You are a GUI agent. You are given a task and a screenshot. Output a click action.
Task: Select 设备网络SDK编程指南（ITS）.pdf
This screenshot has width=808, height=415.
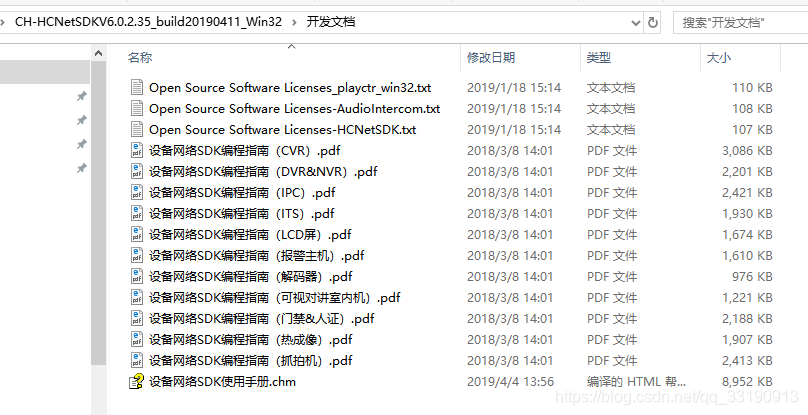coord(242,213)
